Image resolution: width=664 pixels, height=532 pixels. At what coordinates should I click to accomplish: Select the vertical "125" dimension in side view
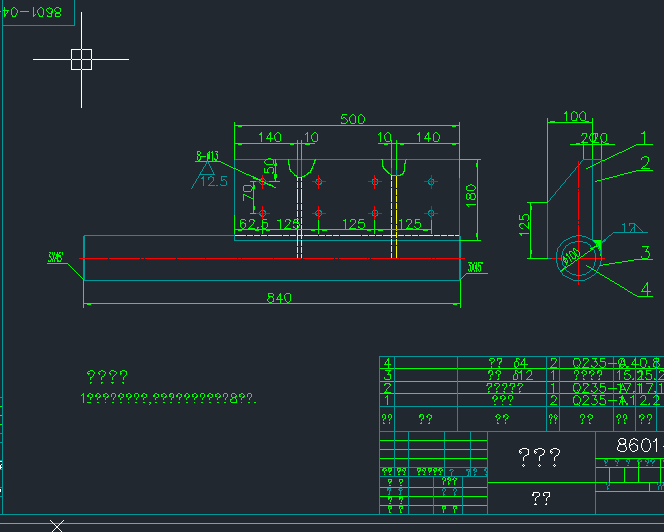click(524, 224)
